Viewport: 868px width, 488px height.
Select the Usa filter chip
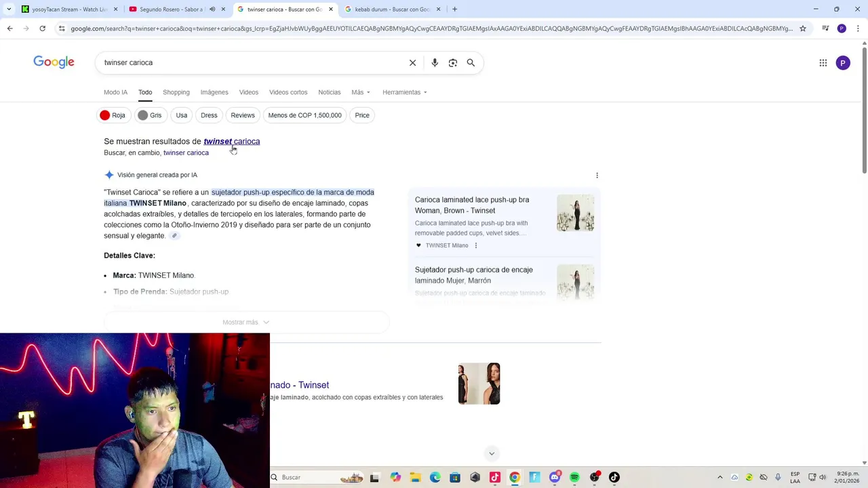tap(181, 115)
